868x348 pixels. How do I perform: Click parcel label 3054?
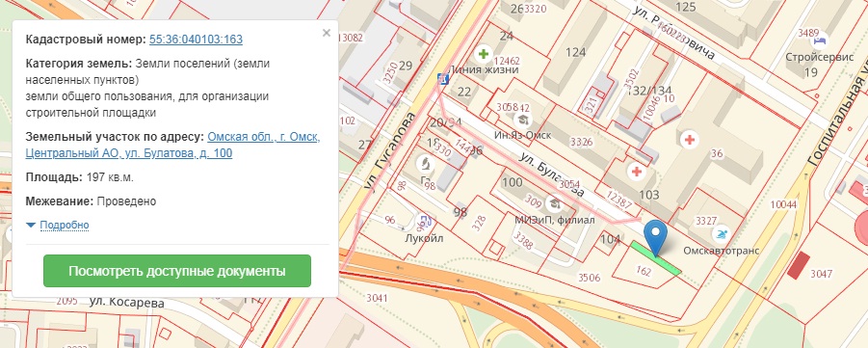point(570,184)
